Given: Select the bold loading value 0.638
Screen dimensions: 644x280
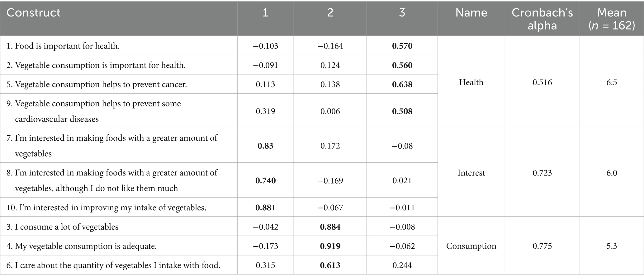Looking at the screenshot, I should point(402,84).
